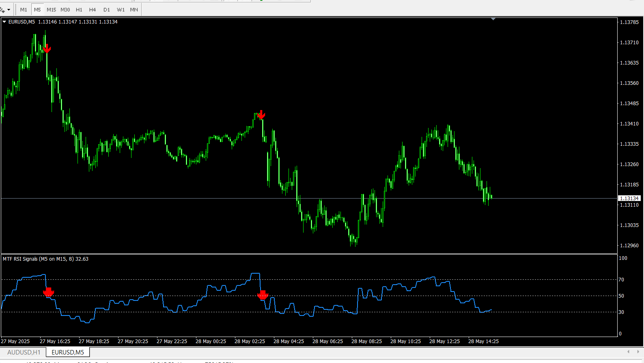
Task: Activate the EURUSD,M5 chart tab
Action: pyautogui.click(x=68, y=352)
